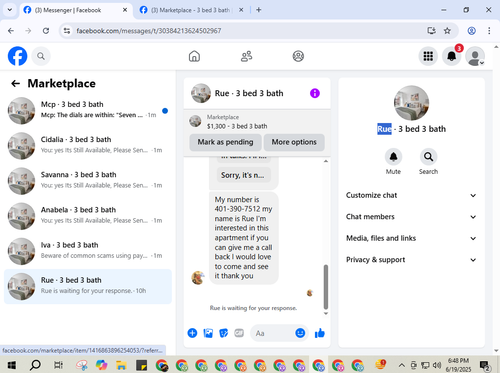500x373 pixels.
Task: Open Mcp · 3 bed 3 bath conversation
Action: click(88, 111)
